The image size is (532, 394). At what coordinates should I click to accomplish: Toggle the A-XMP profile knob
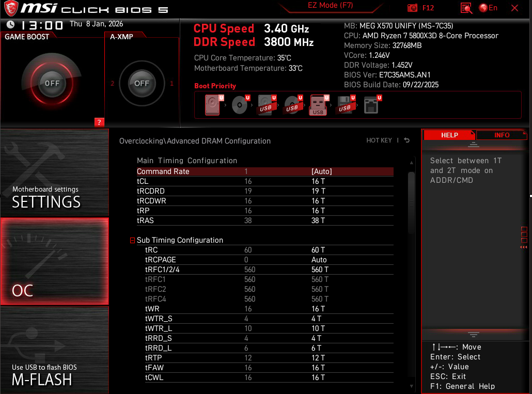point(142,84)
